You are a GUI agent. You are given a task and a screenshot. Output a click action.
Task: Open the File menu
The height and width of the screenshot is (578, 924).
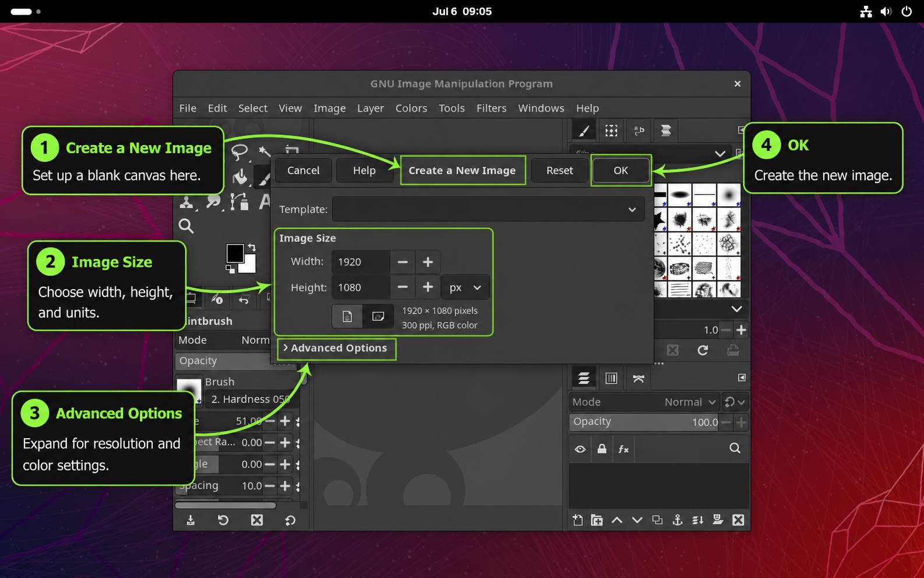(x=188, y=108)
